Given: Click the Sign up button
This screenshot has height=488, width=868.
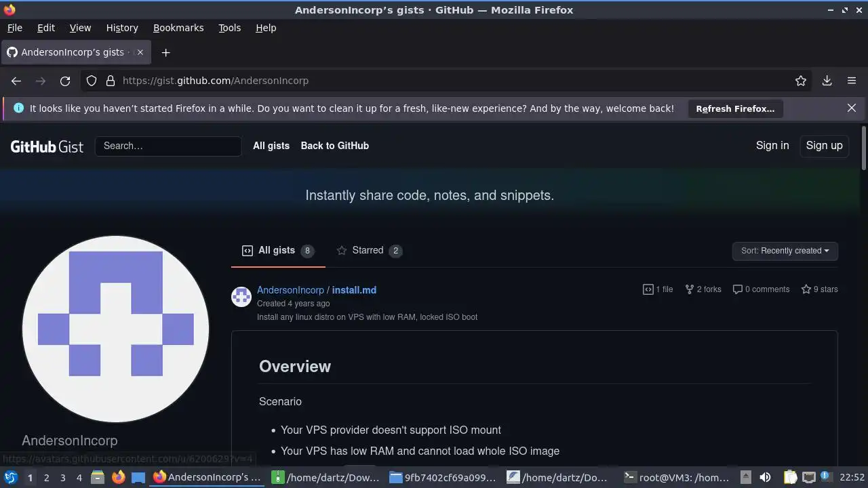Looking at the screenshot, I should (824, 146).
